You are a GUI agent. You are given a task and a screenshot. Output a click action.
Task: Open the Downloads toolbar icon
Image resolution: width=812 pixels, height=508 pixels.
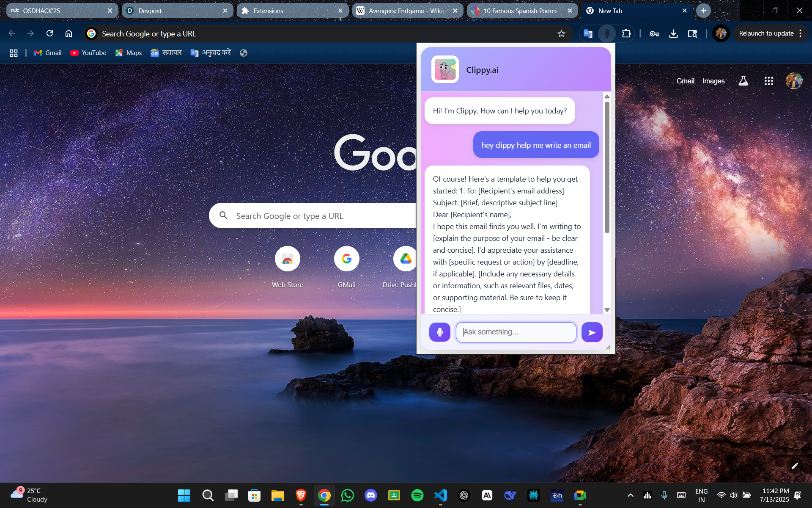pyautogui.click(x=673, y=33)
